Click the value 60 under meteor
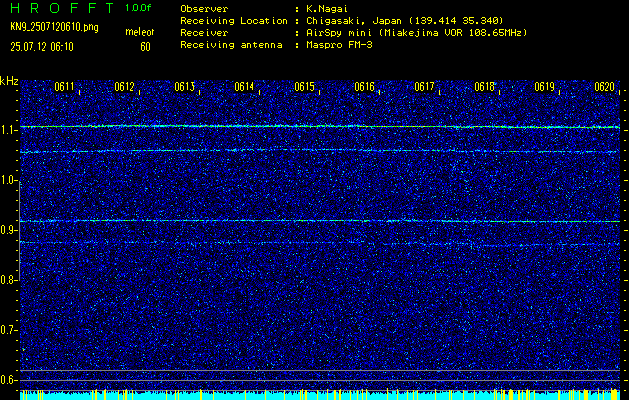This screenshot has width=629, height=400. (145, 47)
